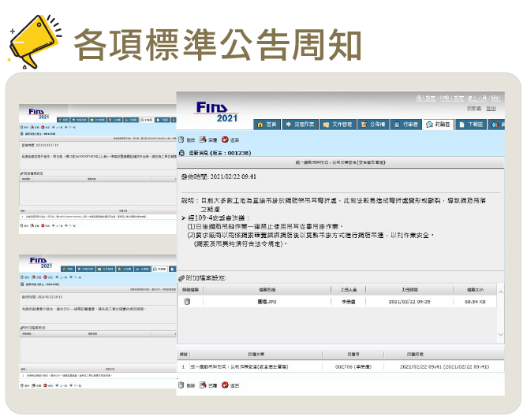Switch to the 文件管理 tab
Screen dimensions: 527x420
336,125
